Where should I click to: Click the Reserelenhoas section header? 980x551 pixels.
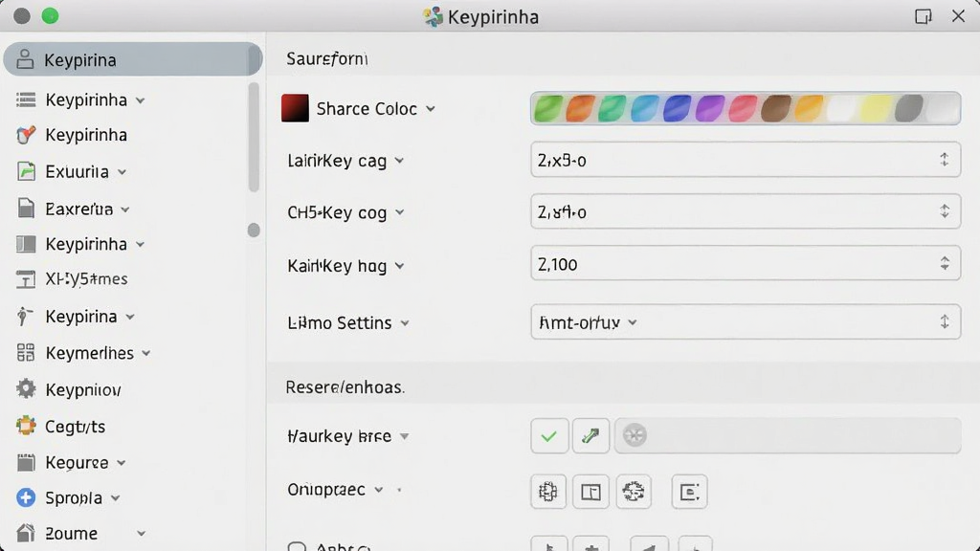(x=345, y=386)
